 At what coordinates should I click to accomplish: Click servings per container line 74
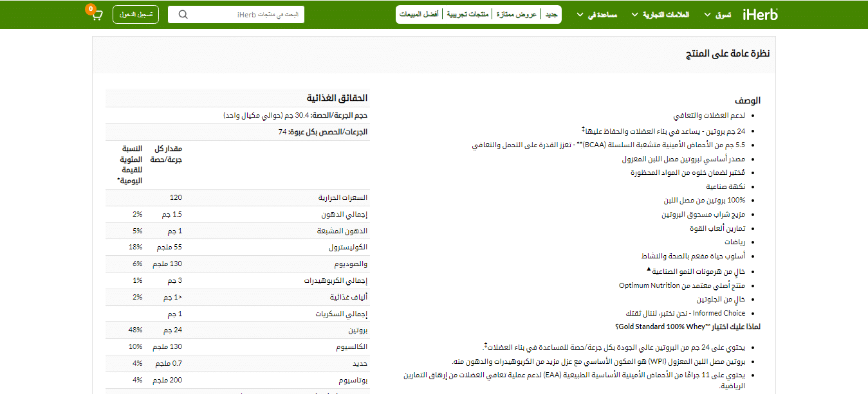pyautogui.click(x=323, y=132)
